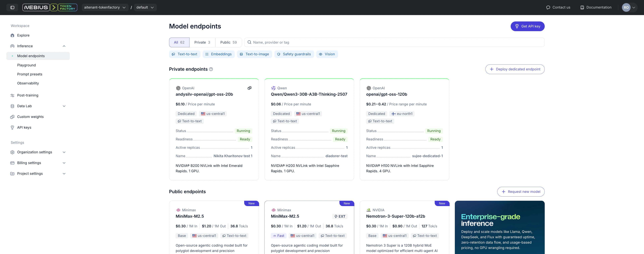Screen dimensions: 644x254
Task: Click the Qwen provider logo
Action: coord(273,88)
